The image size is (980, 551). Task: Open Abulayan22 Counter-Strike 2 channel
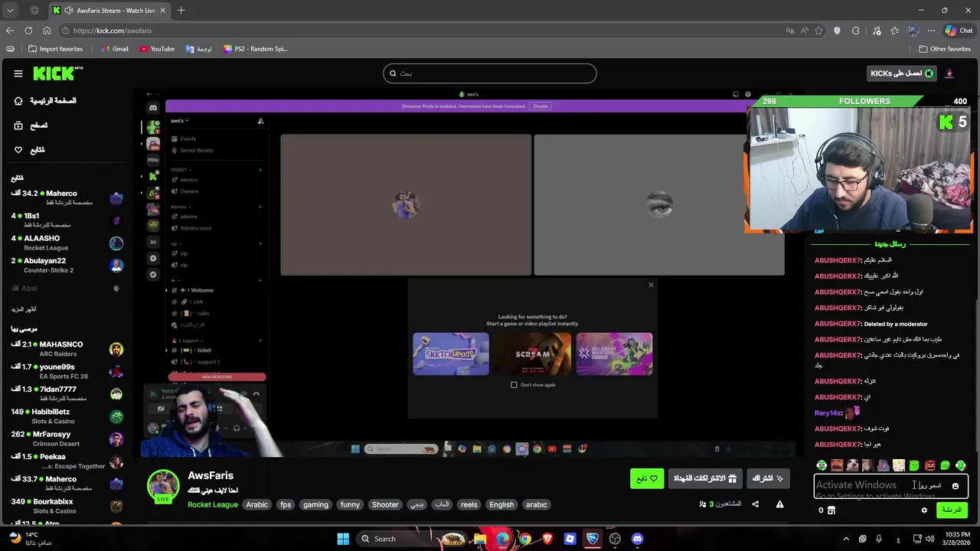pos(67,265)
